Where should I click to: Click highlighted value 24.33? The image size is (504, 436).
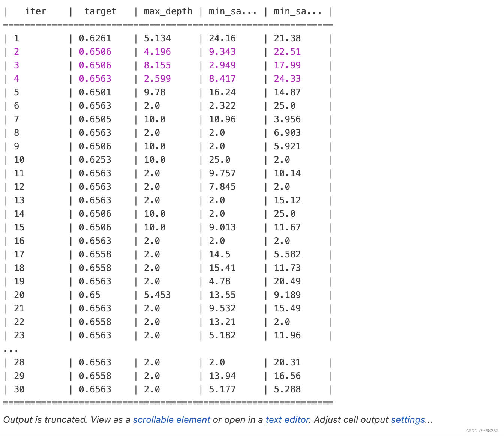[x=287, y=79]
